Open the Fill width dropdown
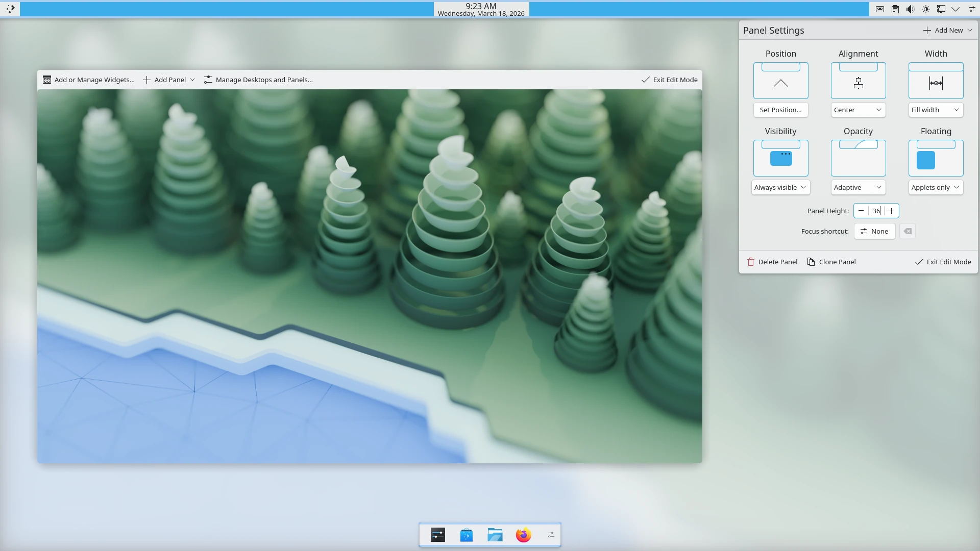 [936, 110]
